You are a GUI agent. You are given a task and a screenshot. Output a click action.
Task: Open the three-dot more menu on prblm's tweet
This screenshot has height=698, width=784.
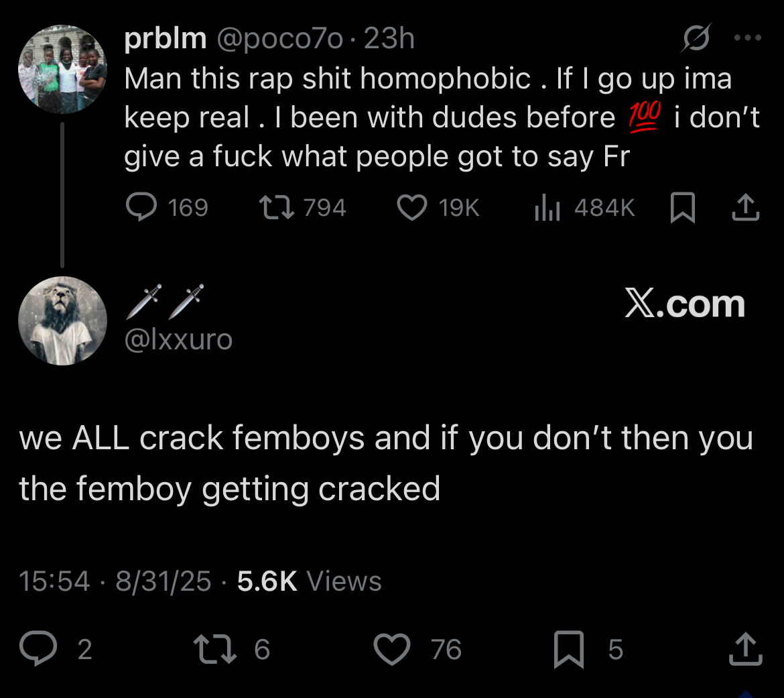click(748, 38)
